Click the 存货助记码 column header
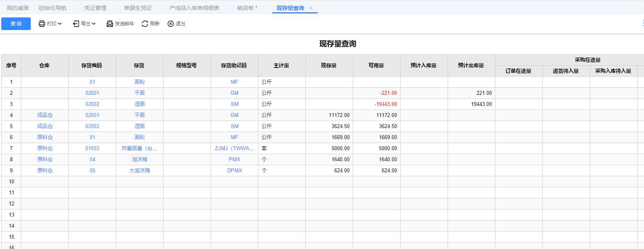 [234, 66]
